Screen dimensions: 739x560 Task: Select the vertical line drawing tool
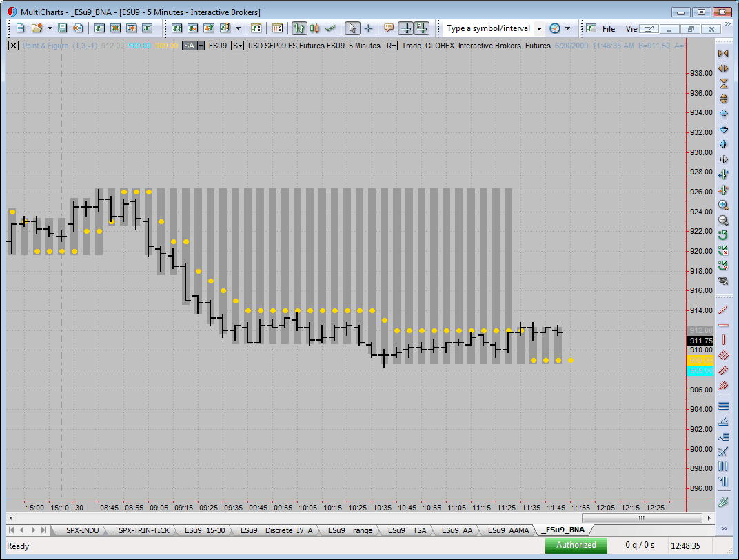(x=723, y=340)
